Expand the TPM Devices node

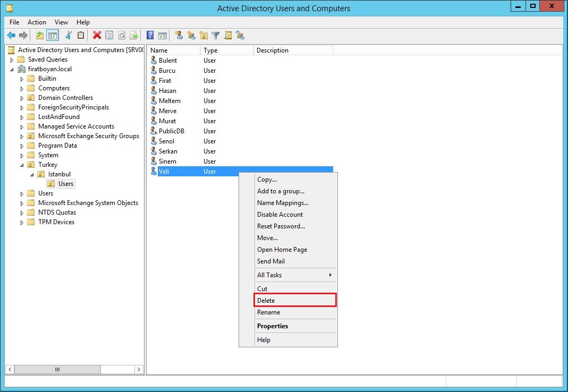22,223
